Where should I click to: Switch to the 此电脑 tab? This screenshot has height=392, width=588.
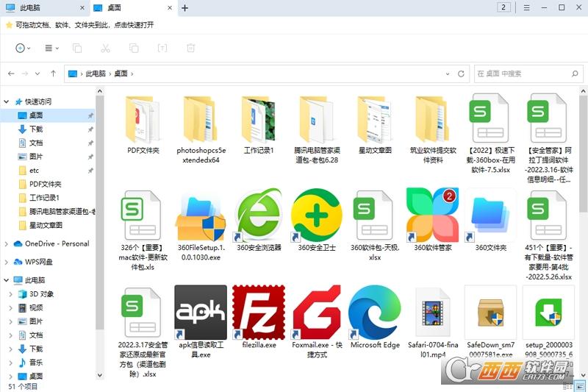click(44, 8)
